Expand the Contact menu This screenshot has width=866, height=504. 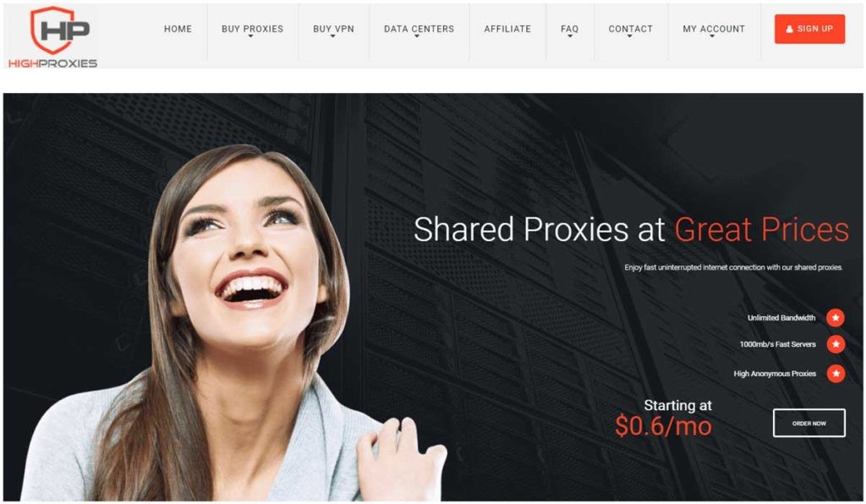click(629, 36)
